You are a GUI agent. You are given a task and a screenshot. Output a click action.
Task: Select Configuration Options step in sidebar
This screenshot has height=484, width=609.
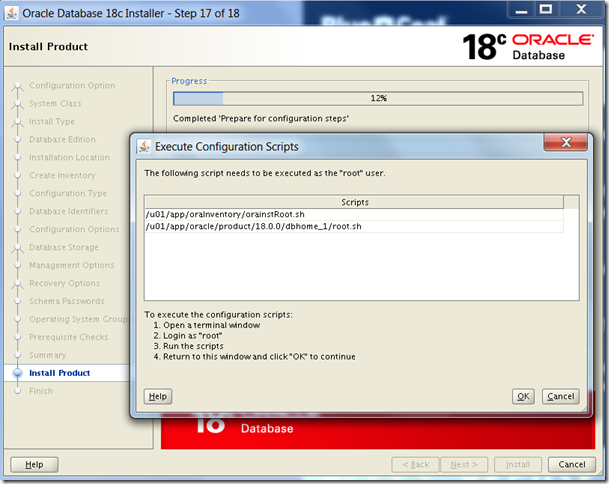click(74, 229)
